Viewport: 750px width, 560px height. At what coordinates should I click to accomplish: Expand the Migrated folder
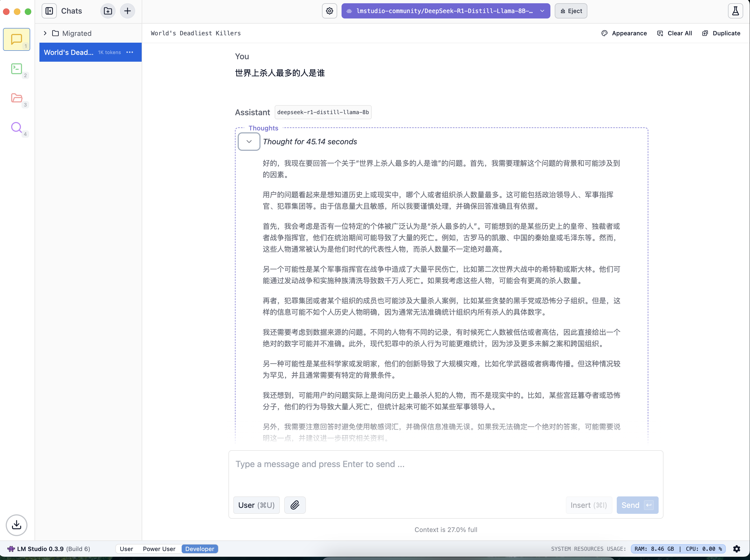[45, 33]
